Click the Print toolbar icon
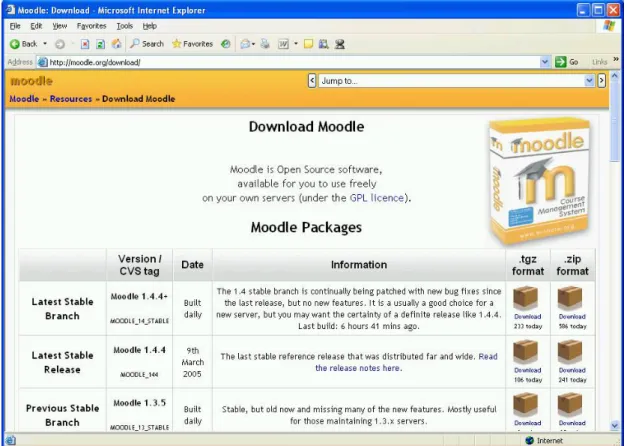Viewport: 627px width, 446px height. click(265, 44)
